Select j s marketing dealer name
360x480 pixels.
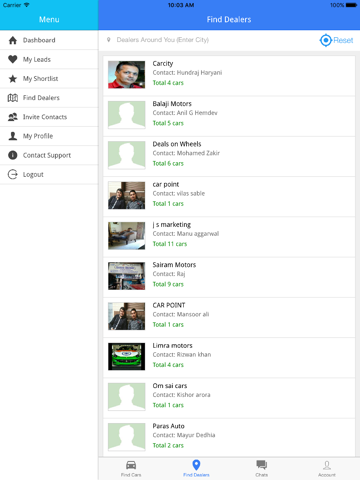tap(172, 225)
